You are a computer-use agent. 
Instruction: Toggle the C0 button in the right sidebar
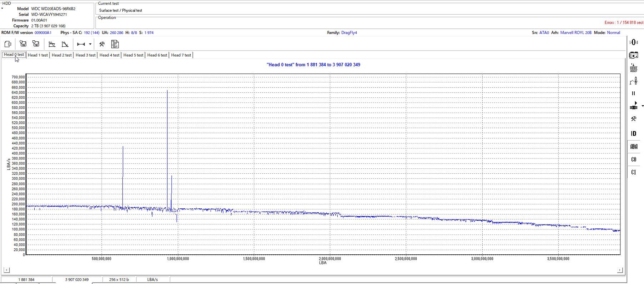tap(634, 159)
